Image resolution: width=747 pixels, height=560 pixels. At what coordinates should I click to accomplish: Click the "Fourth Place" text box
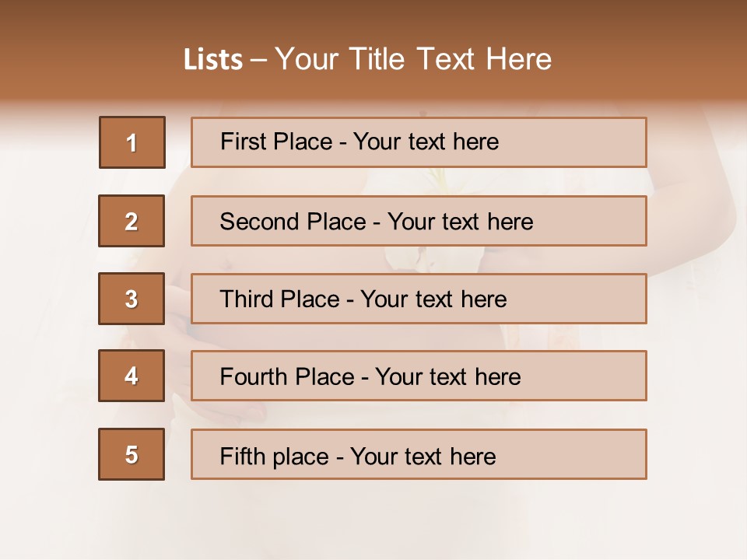click(419, 376)
